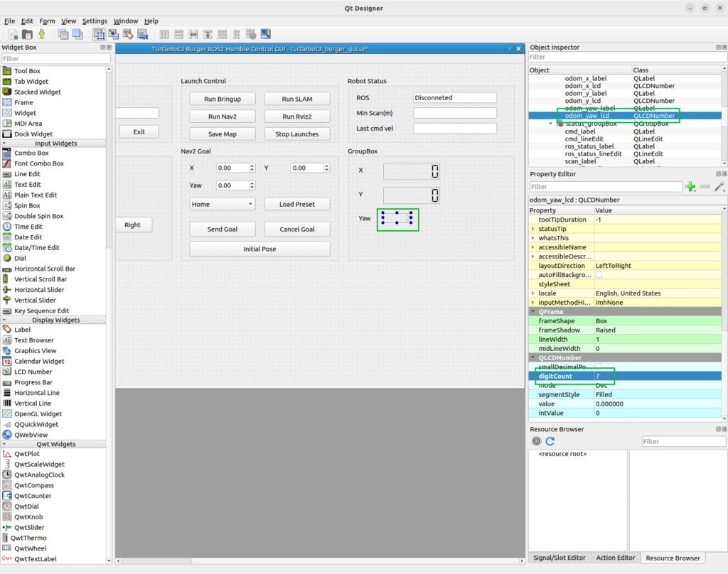Click the wrench configure Property Editor icon
Image resolution: width=728 pixels, height=574 pixels.
719,187
